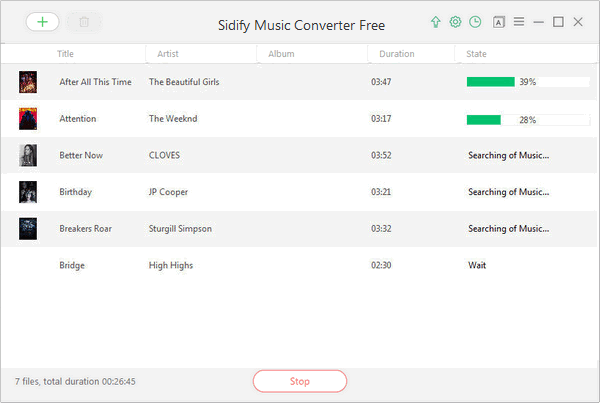Viewport: 600px width, 403px height.
Task: Click the 28% progress bar for Attention
Action: (528, 120)
